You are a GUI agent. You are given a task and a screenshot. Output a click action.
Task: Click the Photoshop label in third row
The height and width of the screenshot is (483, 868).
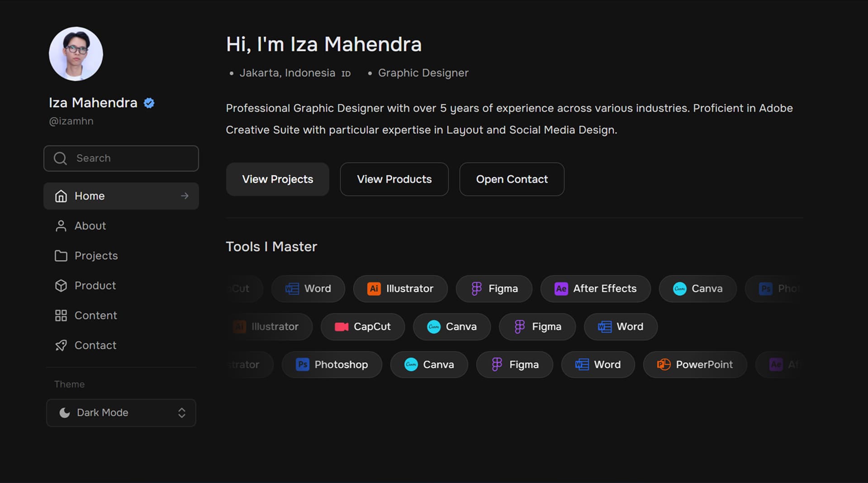[341, 365]
